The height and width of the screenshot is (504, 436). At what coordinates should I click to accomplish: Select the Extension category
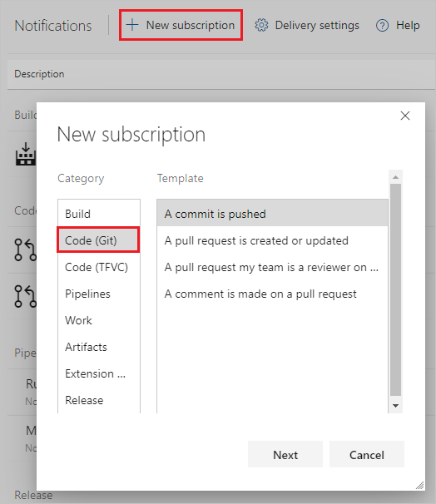click(99, 373)
